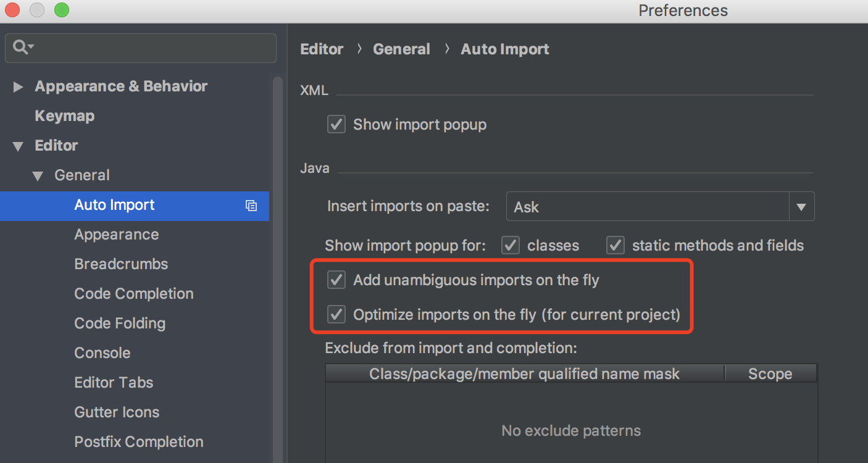Click the green maximize window button

(x=62, y=10)
